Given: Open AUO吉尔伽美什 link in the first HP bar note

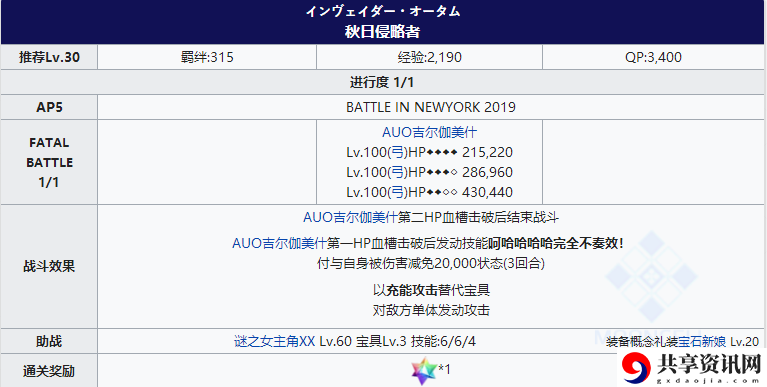Looking at the screenshot, I should click(279, 243).
